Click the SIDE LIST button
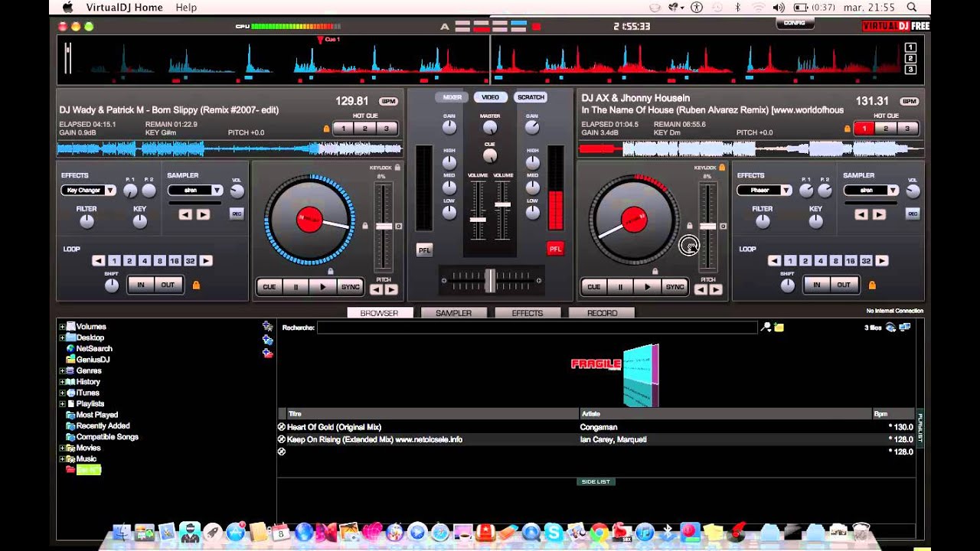980x551 pixels. (x=596, y=481)
